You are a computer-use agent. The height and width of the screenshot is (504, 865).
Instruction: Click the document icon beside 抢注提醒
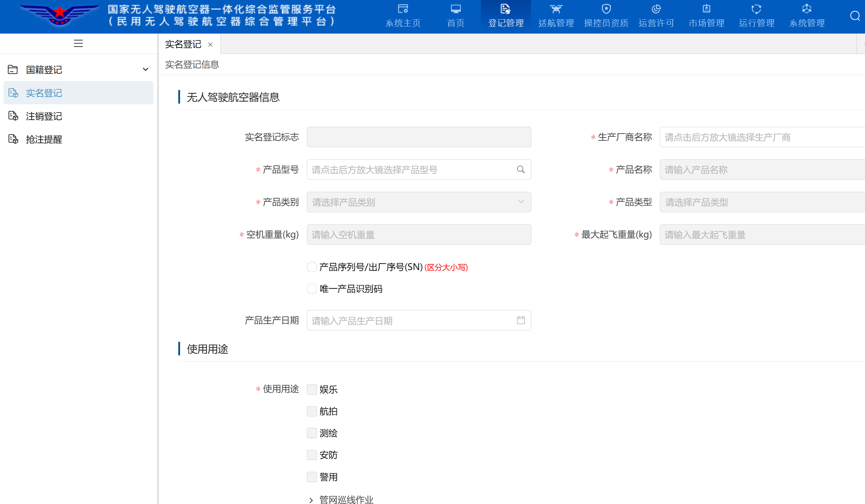tap(13, 139)
